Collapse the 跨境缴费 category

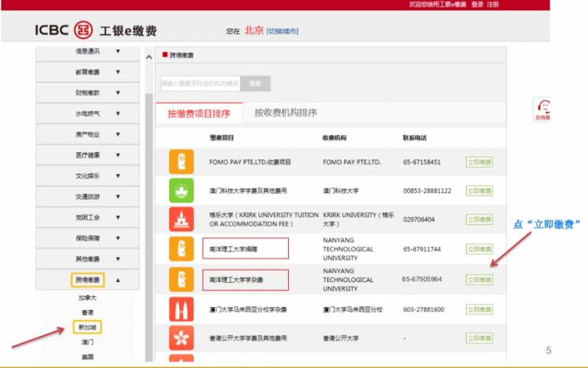117,280
